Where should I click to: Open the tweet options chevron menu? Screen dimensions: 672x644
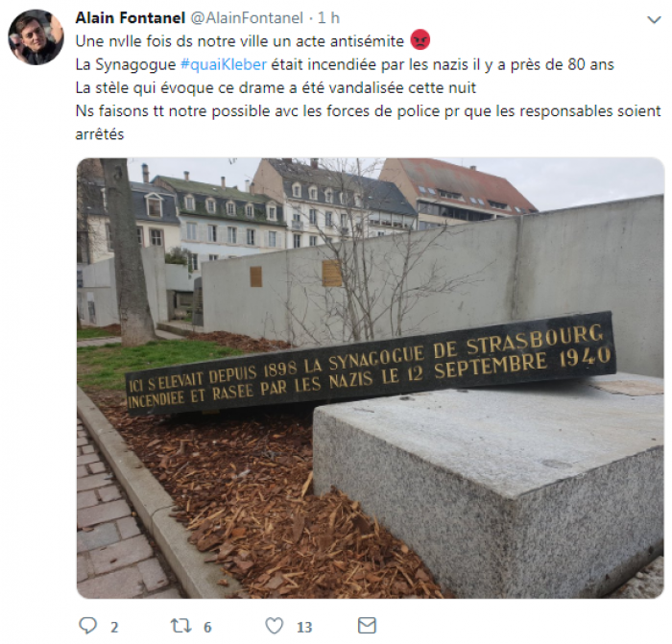coord(654,20)
